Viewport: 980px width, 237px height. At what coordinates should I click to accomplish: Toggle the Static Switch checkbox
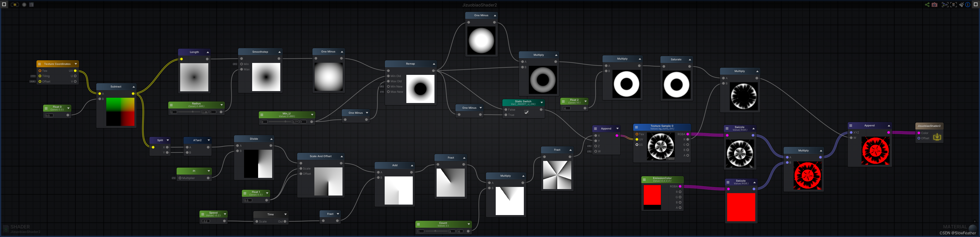click(526, 112)
